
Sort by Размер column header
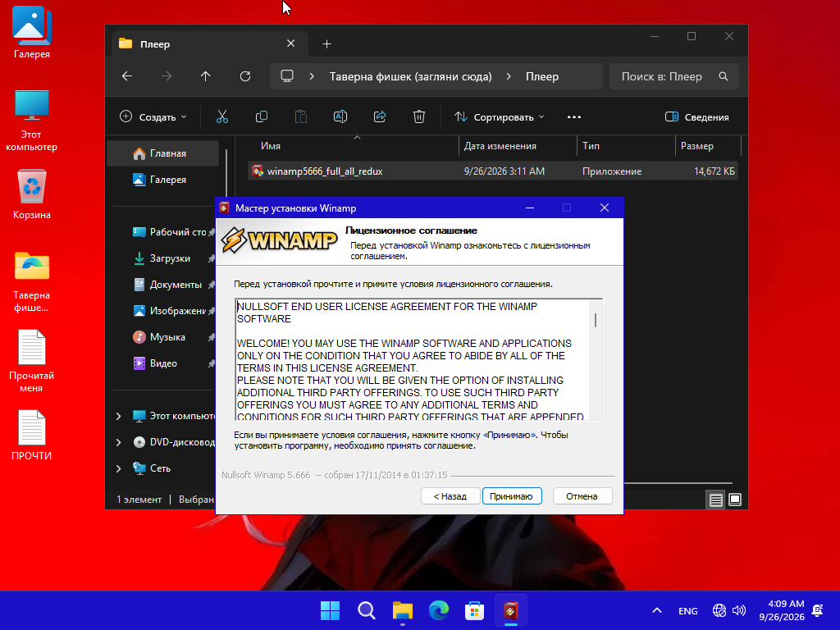[x=708, y=146]
